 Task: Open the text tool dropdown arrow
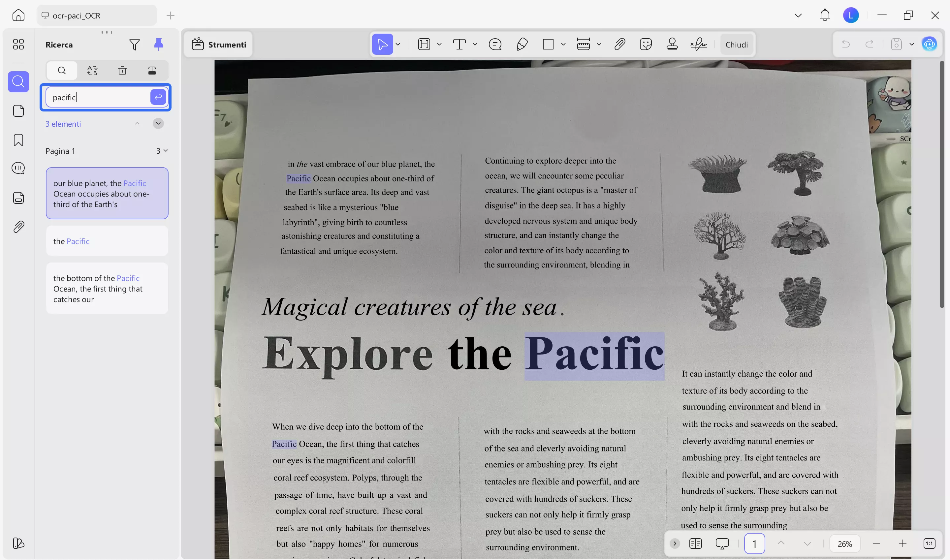475,45
